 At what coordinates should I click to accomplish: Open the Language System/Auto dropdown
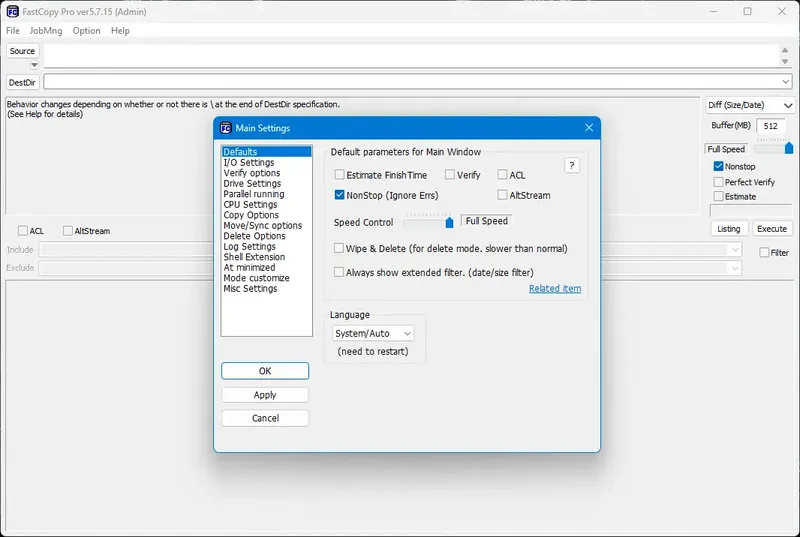[372, 334]
